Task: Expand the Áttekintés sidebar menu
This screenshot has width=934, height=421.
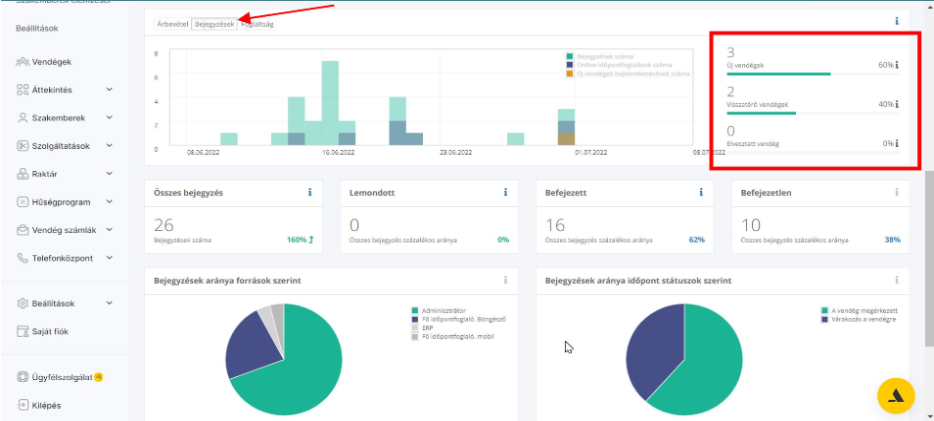Action: pyautogui.click(x=109, y=89)
